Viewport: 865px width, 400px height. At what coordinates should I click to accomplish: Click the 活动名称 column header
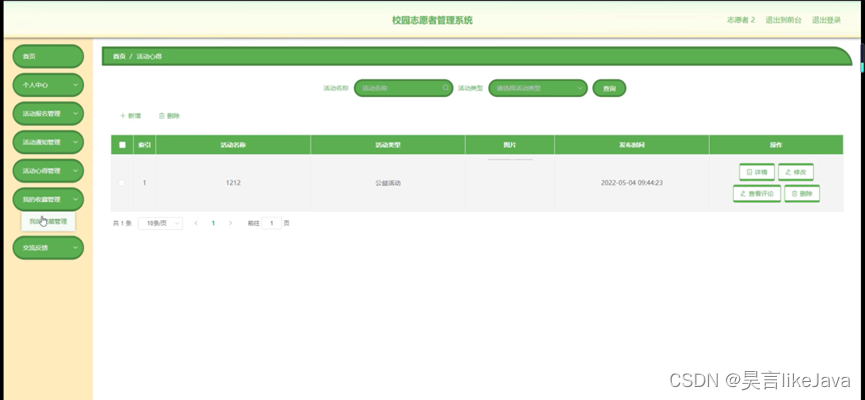[233, 145]
